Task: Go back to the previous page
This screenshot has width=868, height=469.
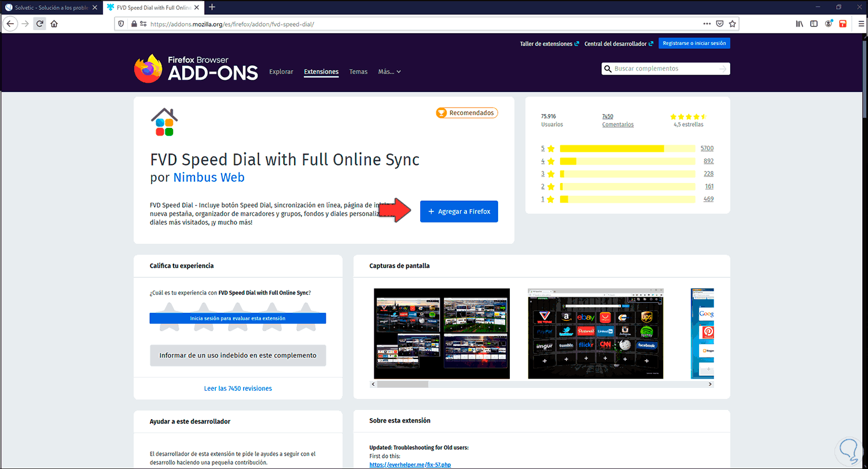Action: 10,24
